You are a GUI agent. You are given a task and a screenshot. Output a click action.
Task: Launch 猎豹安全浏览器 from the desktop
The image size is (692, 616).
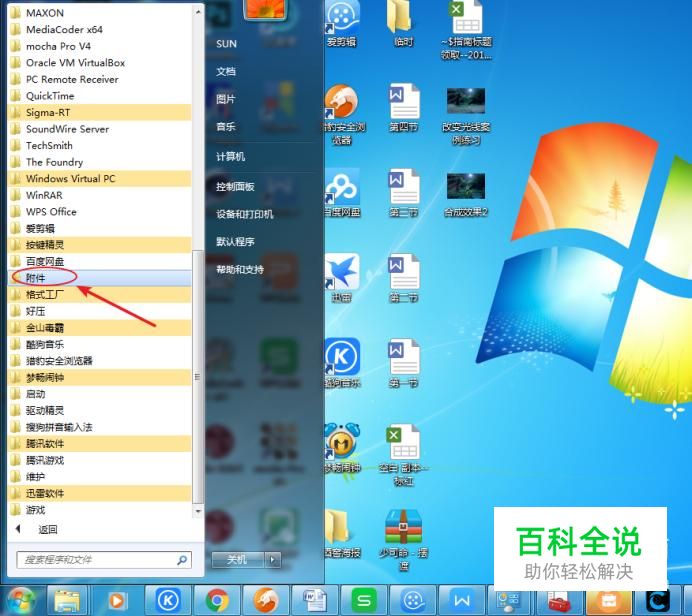click(x=342, y=115)
